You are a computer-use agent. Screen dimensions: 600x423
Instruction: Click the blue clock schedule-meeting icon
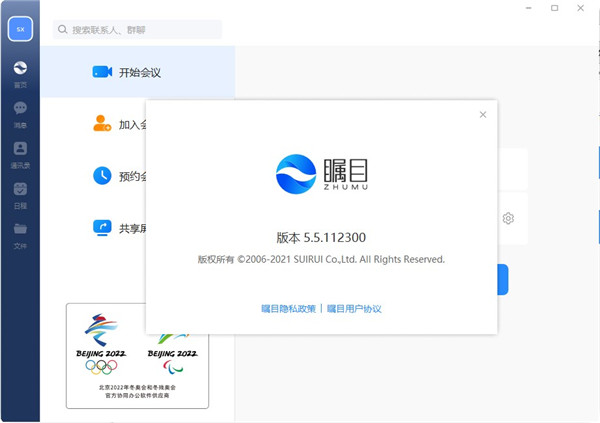pos(102,175)
